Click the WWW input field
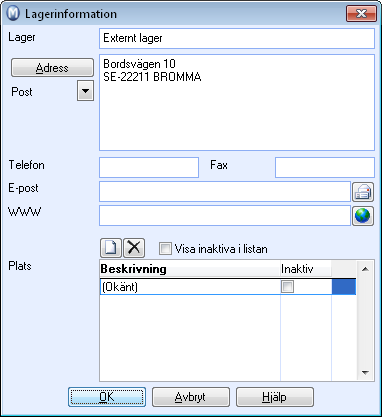This screenshot has height=417, width=382. 225,216
